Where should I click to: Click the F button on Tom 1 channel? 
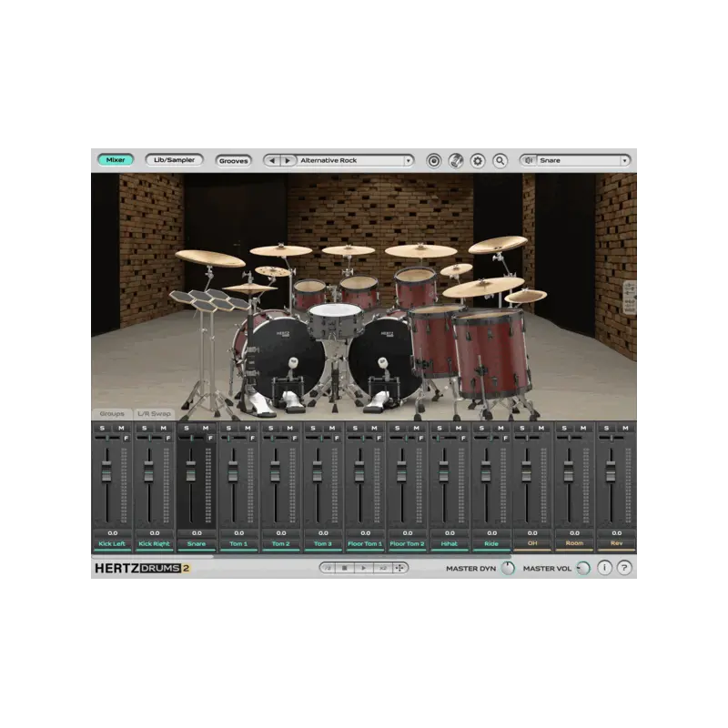pos(253,439)
